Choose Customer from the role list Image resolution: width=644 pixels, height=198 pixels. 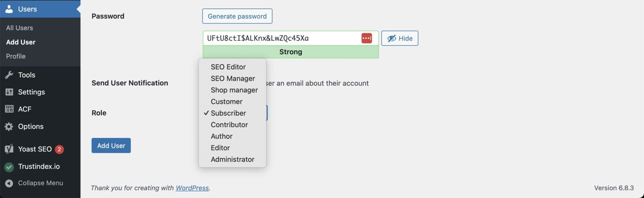click(227, 102)
